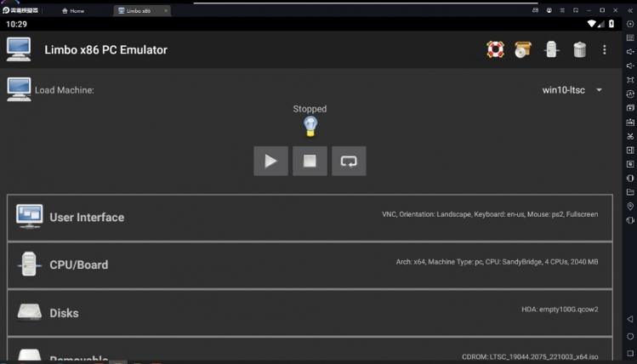Expand the User Interface section
Viewport: 637px width, 364px height.
[x=310, y=218]
